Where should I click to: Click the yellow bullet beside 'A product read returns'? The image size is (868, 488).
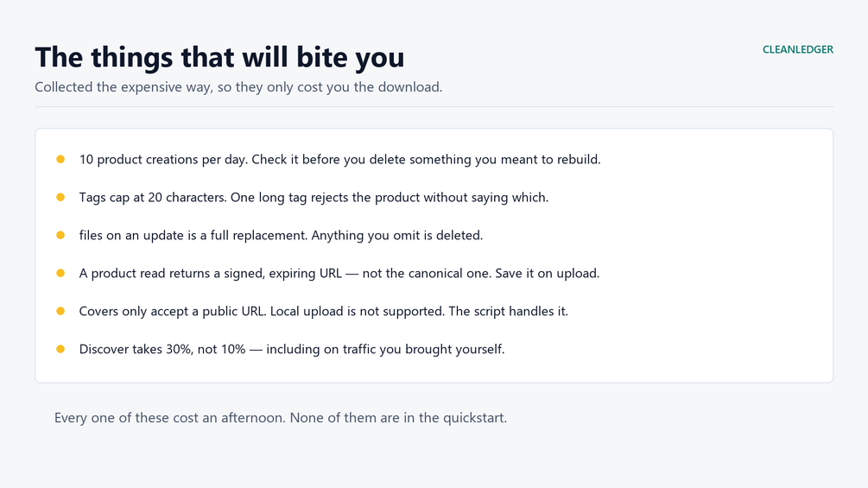click(60, 273)
